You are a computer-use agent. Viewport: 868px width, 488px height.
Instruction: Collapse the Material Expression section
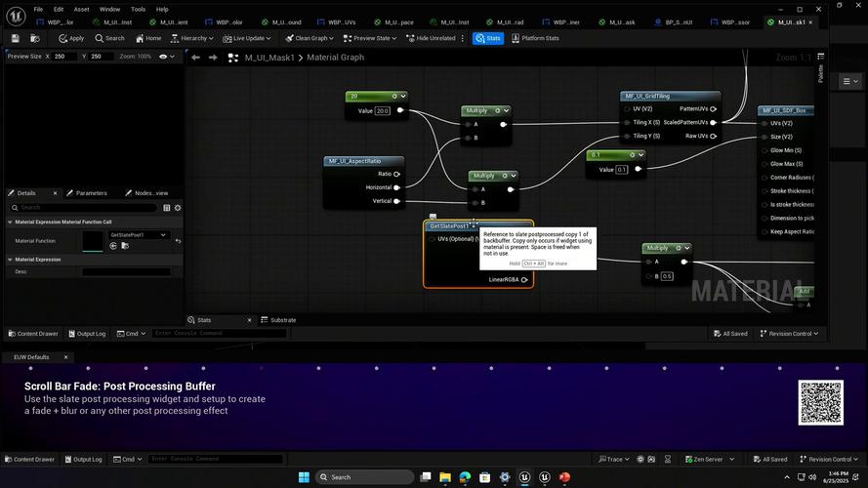[x=10, y=260]
